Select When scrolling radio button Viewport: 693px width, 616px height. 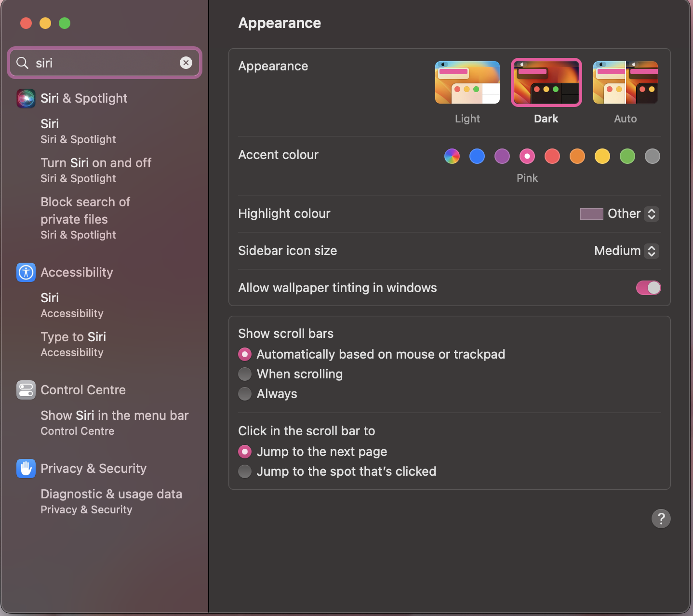[245, 374]
